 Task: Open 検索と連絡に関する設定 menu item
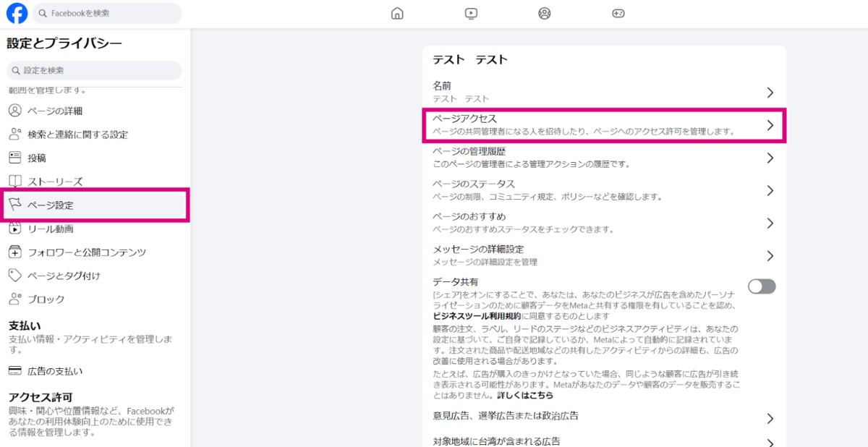[x=77, y=135]
